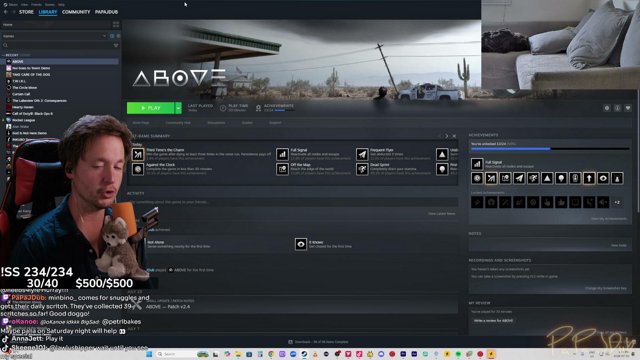Screen dimensions: 640x360
Task: Open the Discussions link
Action: [216, 122]
